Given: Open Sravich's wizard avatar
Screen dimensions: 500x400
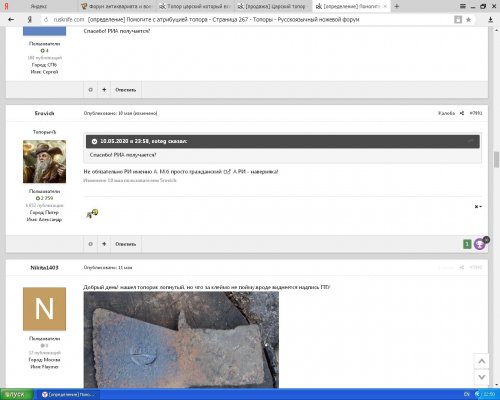Looking at the screenshot, I should point(44,162).
